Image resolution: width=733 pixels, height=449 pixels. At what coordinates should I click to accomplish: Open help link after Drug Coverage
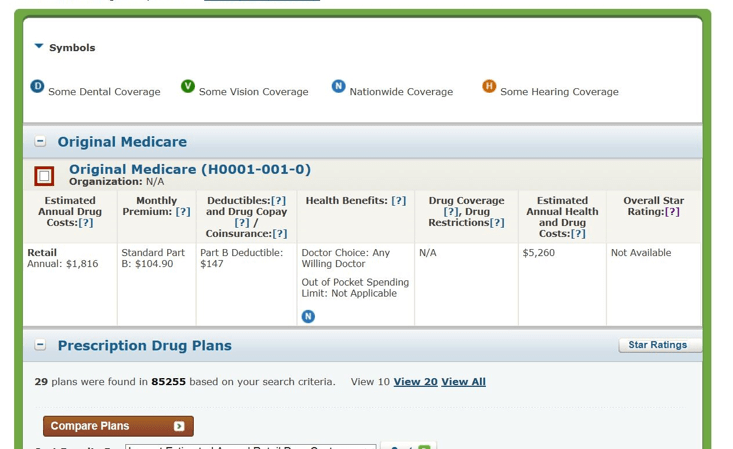451,212
